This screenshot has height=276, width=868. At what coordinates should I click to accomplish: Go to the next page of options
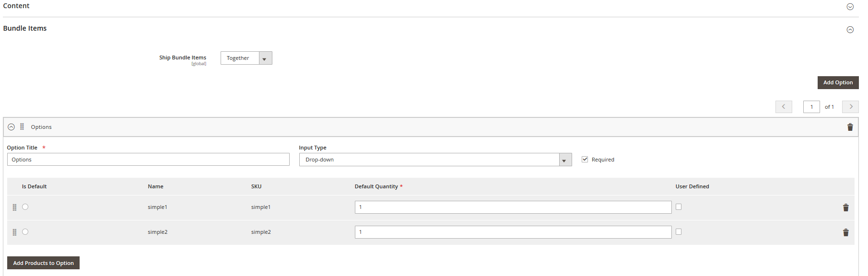click(x=850, y=107)
